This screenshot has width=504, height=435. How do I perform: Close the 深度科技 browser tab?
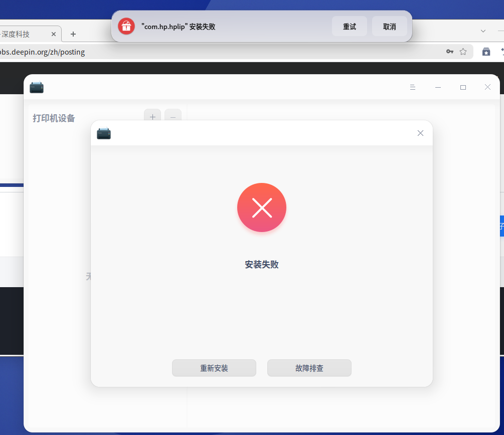coord(54,34)
